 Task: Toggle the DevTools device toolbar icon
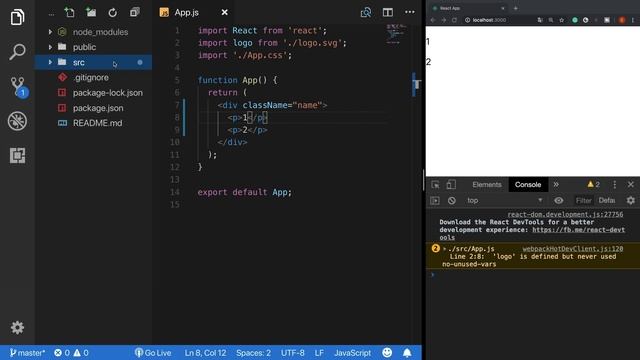tap(451, 184)
